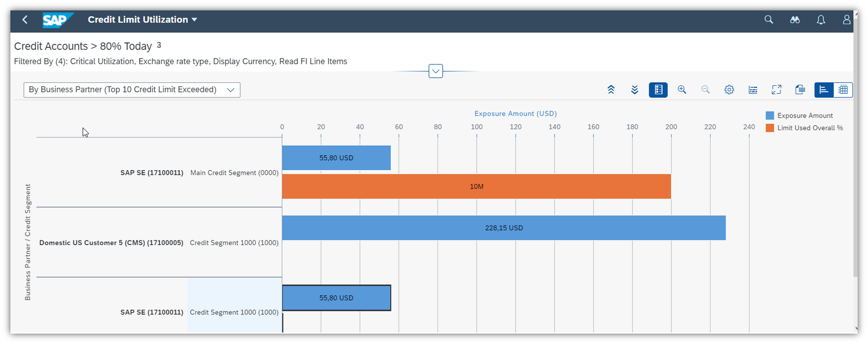Open the By Business Partner view dropdown
Viewport: 868px width, 344px height.
(132, 90)
